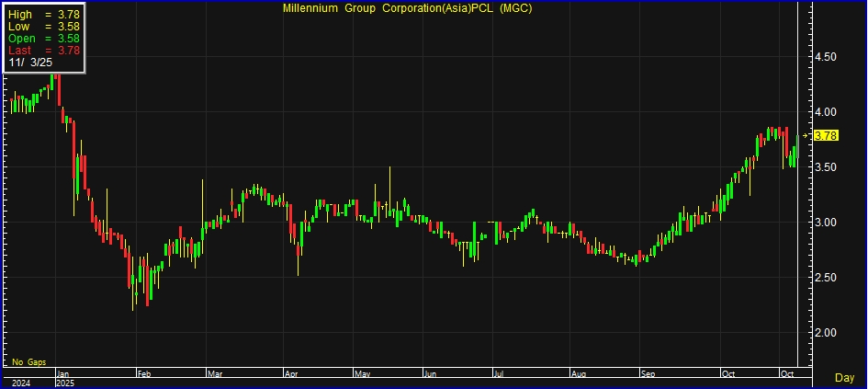Open the Day periodicity selector
The image size is (868, 389).
coord(844,378)
